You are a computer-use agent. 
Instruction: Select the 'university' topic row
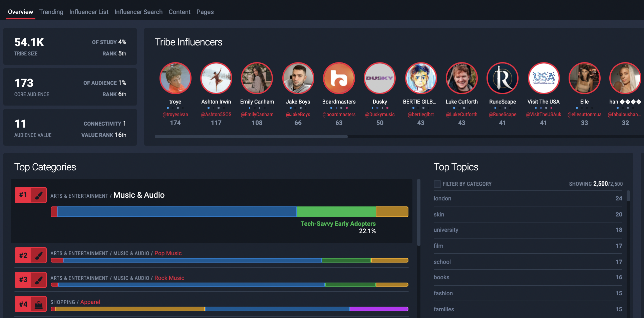tap(528, 230)
